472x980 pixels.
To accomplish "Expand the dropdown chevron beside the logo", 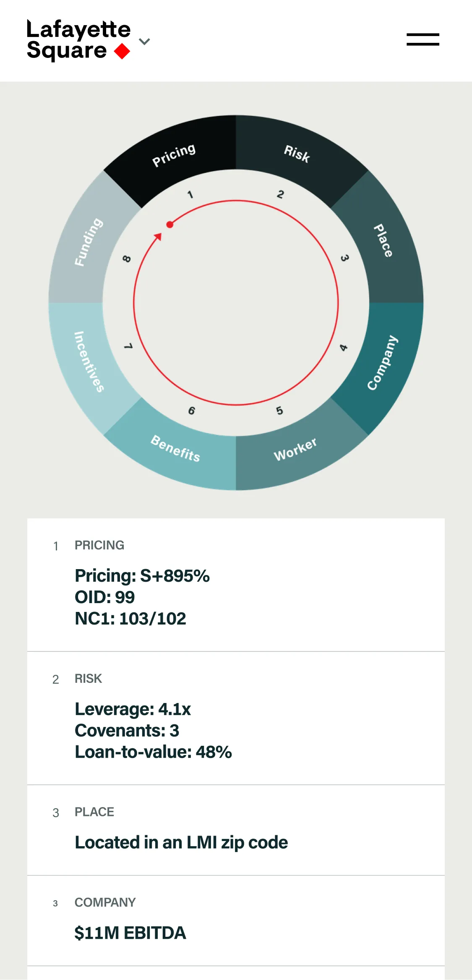I will point(144,42).
